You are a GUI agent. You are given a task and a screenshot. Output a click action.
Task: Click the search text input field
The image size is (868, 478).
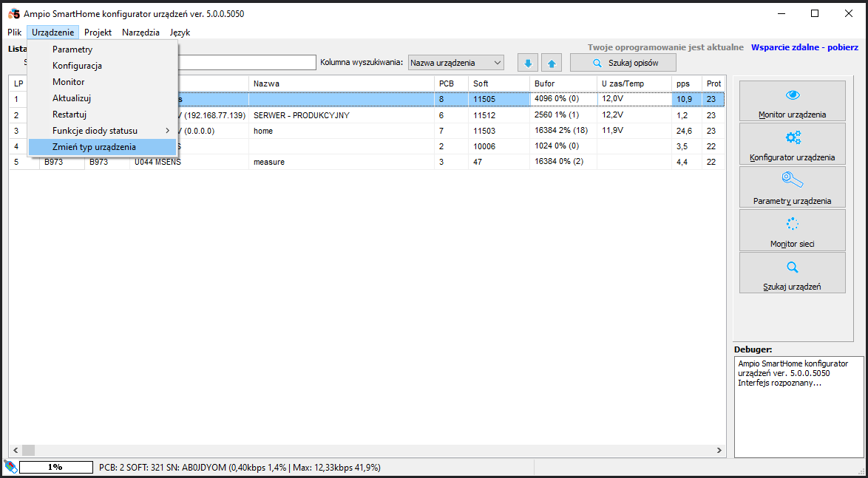[x=246, y=63]
